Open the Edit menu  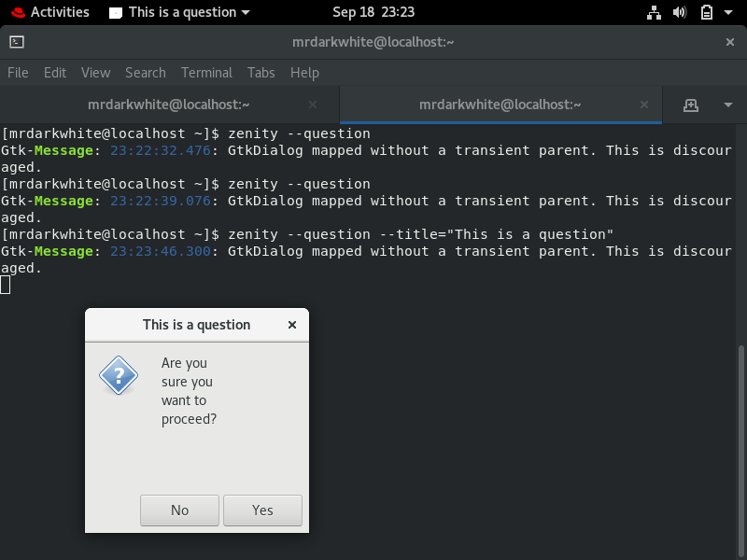pos(55,73)
